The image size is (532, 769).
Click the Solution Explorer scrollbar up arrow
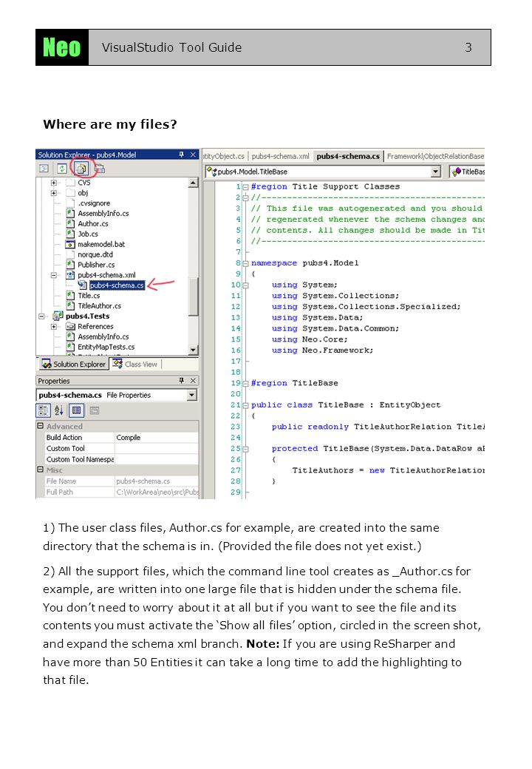194,183
